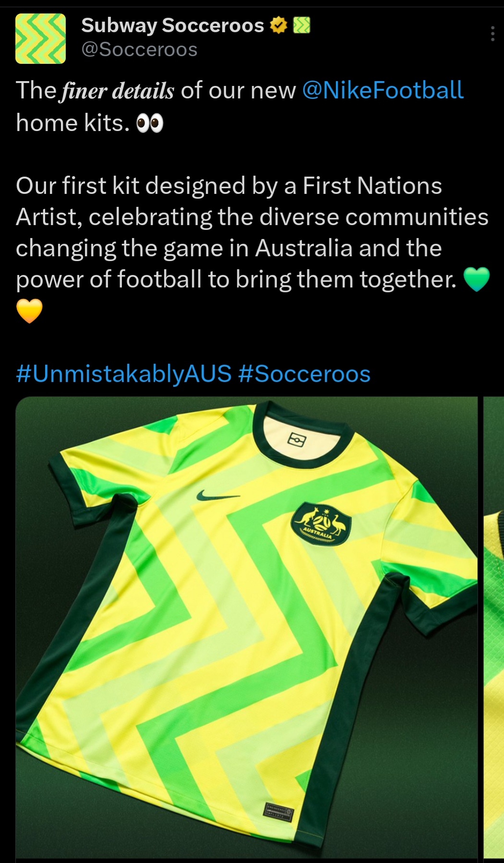Open the second partially visible photo
The height and width of the screenshot is (863, 504).
tap(494, 628)
